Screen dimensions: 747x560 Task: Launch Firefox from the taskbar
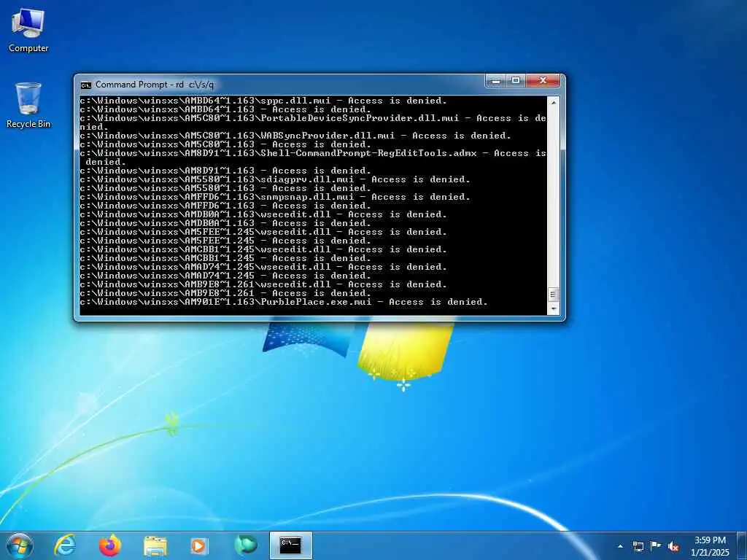pyautogui.click(x=110, y=545)
